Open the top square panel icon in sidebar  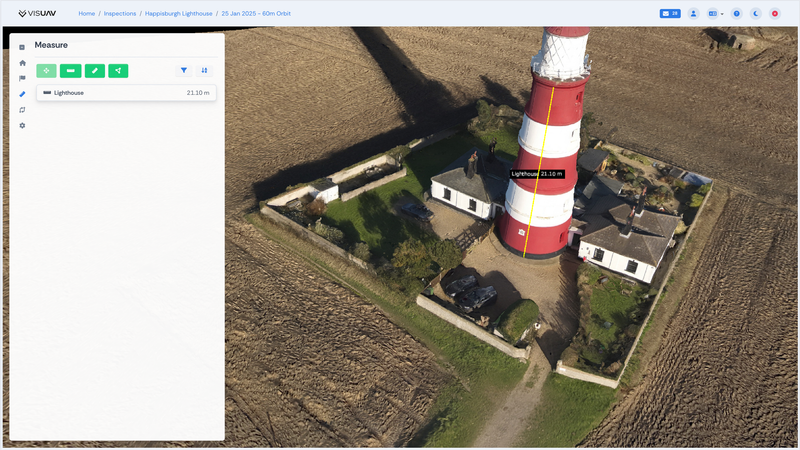coord(22,47)
